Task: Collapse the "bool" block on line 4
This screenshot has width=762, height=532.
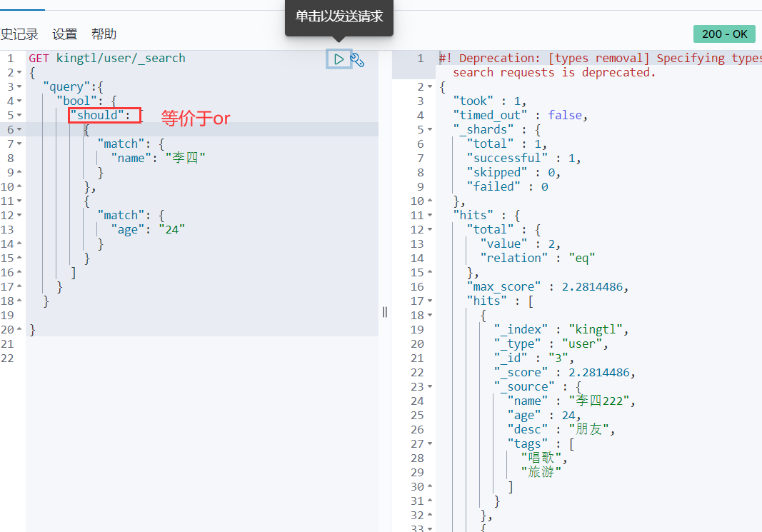Action: pyautogui.click(x=19, y=101)
